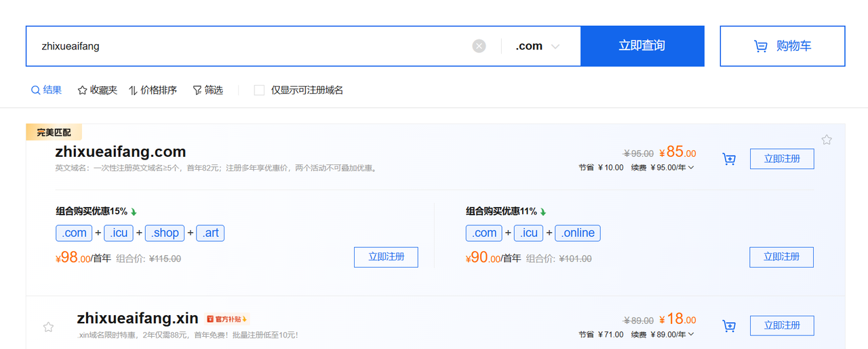Expand renewal price details for zhixueaifang.xin
The height and width of the screenshot is (349, 868).
691,335
